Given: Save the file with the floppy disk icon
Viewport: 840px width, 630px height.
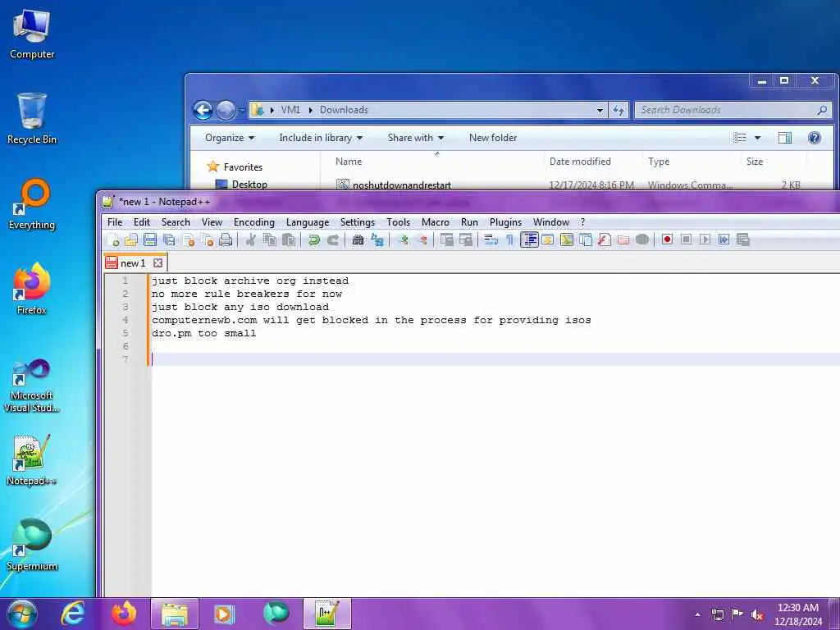Looking at the screenshot, I should (150, 240).
